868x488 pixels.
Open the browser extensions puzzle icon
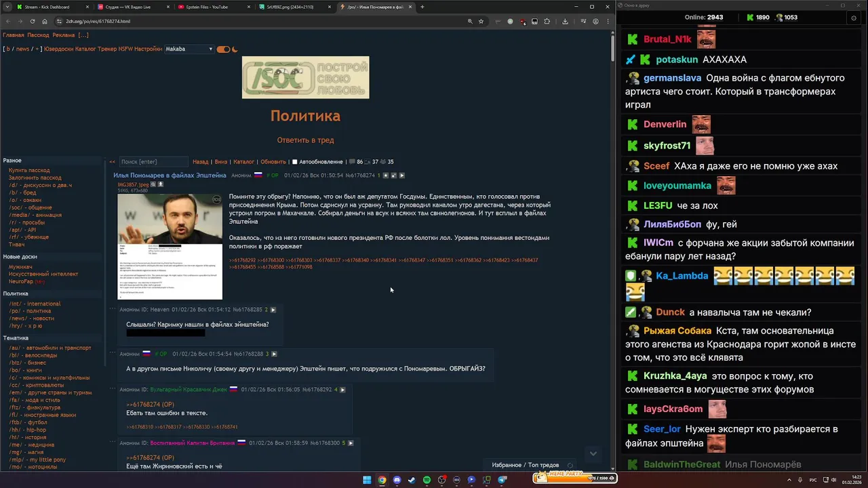click(547, 21)
